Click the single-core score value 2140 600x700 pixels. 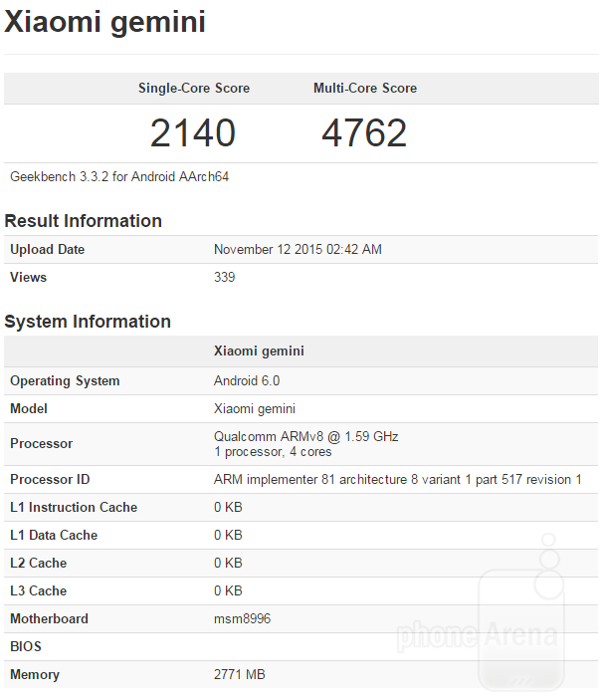(x=193, y=133)
